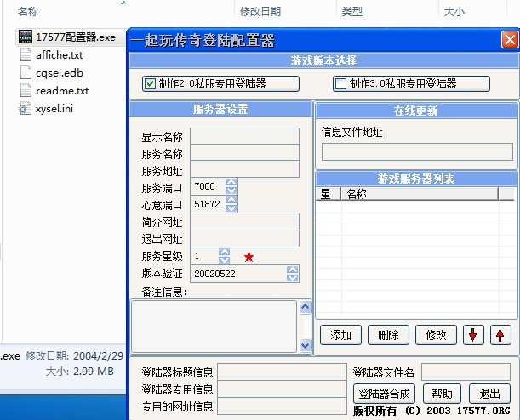Click the 登陆器合成 button
Viewport: 520px width, 420px height.
click(x=384, y=394)
